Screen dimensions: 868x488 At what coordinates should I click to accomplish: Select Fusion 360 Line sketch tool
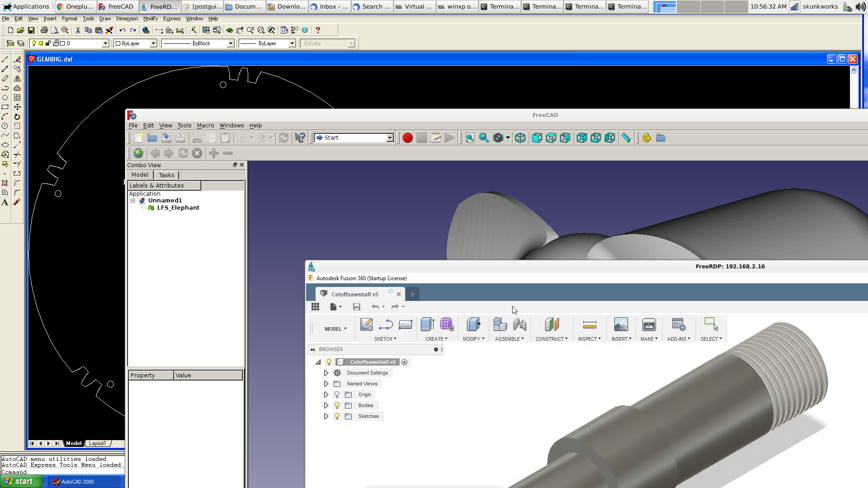[386, 324]
